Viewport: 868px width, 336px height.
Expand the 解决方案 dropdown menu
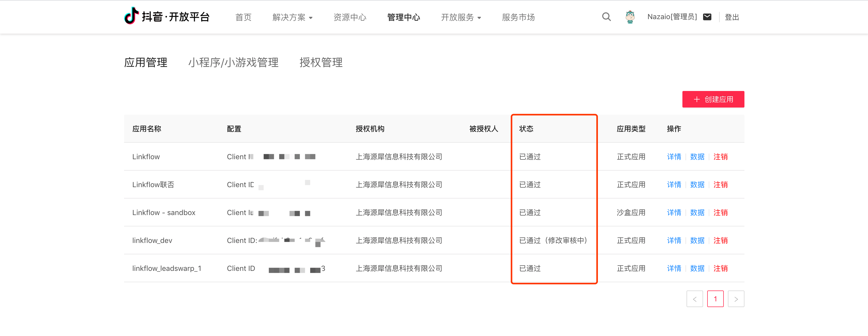pyautogui.click(x=292, y=17)
